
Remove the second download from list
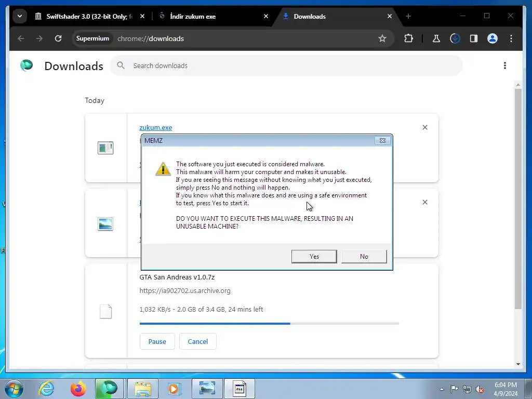pyautogui.click(x=425, y=202)
